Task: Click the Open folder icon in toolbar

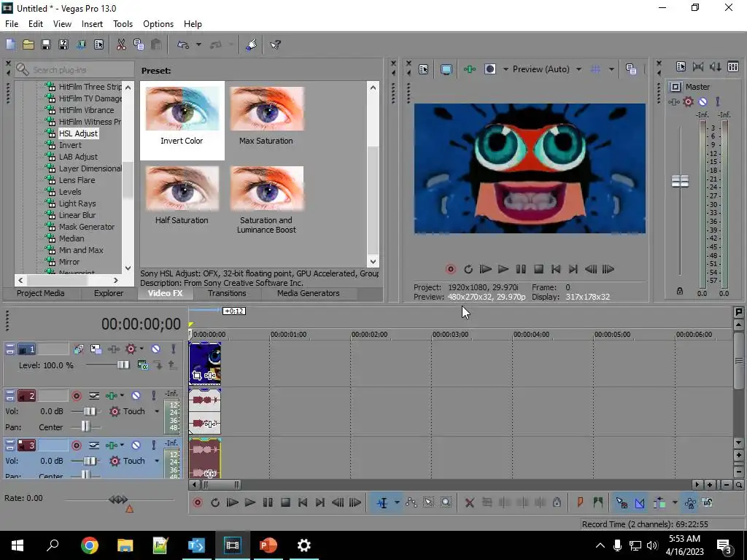Action: (x=28, y=44)
